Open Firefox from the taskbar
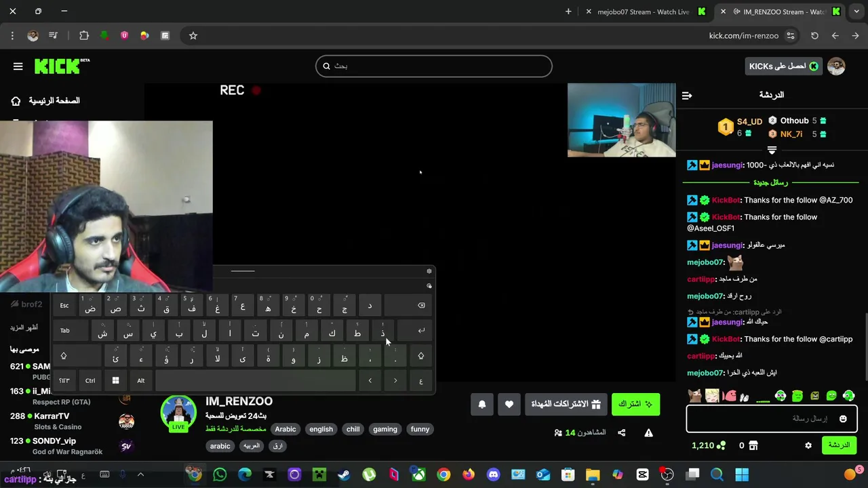Image resolution: width=868 pixels, height=488 pixels. click(x=469, y=474)
